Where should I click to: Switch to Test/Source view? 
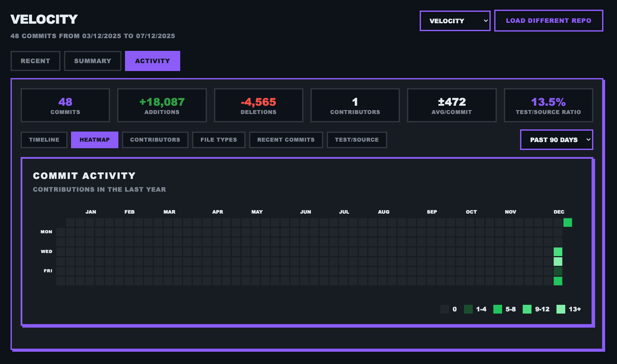point(357,140)
